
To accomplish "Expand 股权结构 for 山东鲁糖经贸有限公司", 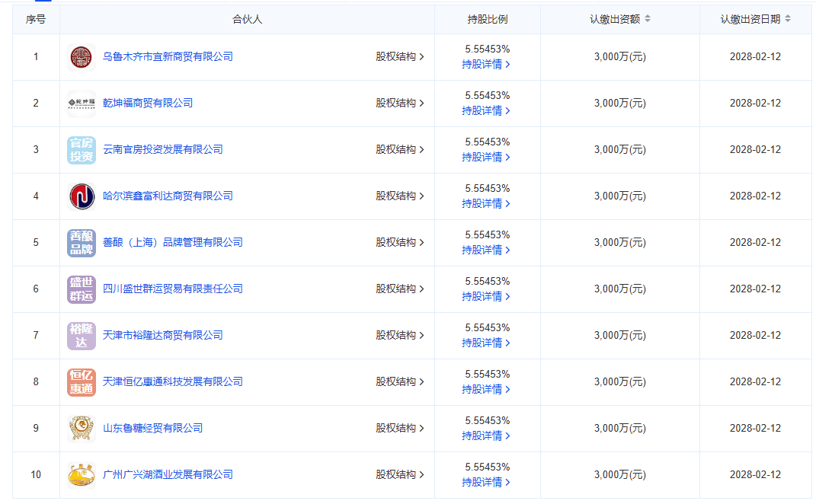I will click(x=400, y=428).
